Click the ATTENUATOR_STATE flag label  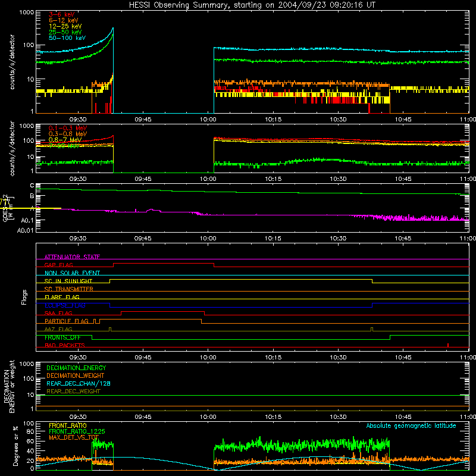72,257
